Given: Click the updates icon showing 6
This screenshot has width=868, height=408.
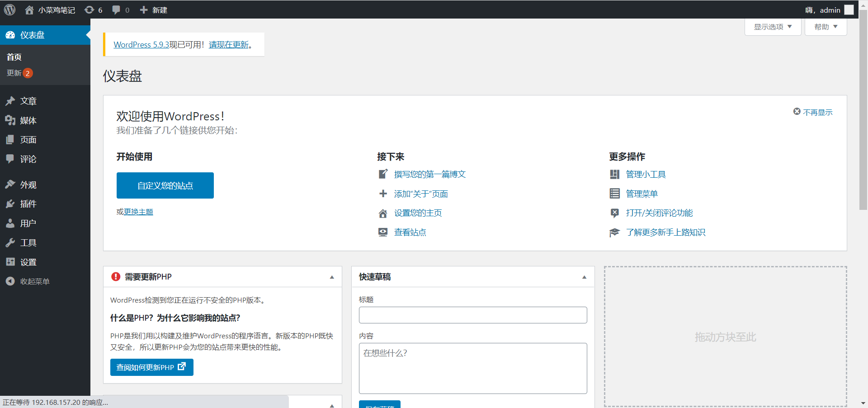Looking at the screenshot, I should point(89,10).
